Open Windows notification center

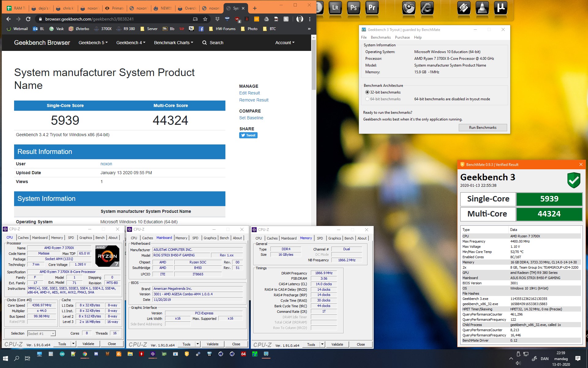pos(578,358)
